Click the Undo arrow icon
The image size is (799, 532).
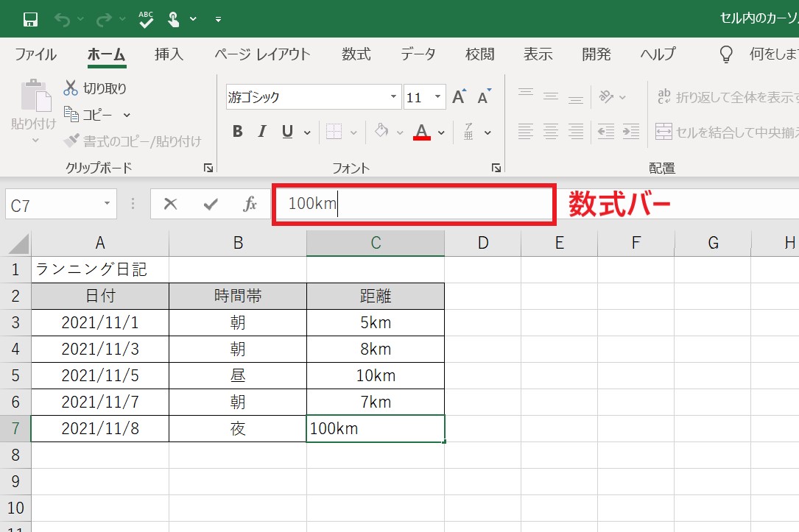point(62,19)
